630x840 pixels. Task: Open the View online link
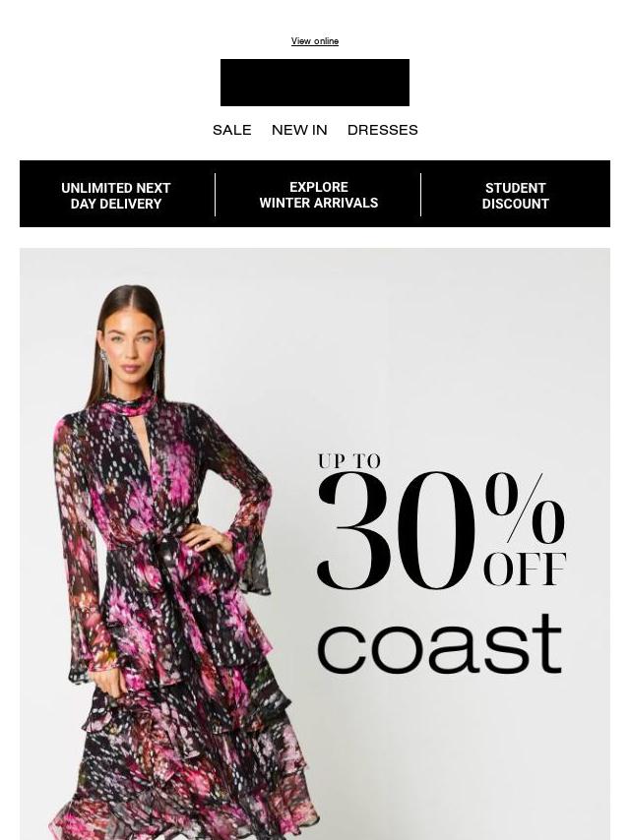[x=315, y=41]
